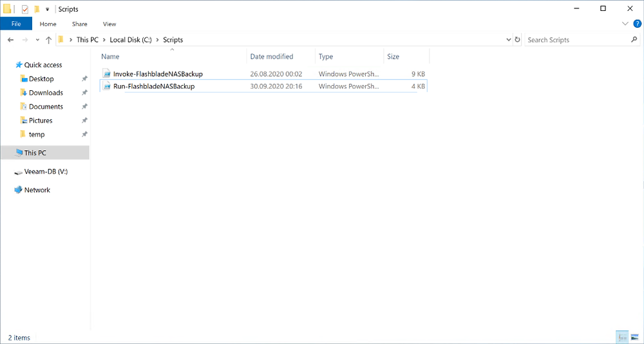
Task: Open the Help question mark icon
Action: click(x=637, y=24)
